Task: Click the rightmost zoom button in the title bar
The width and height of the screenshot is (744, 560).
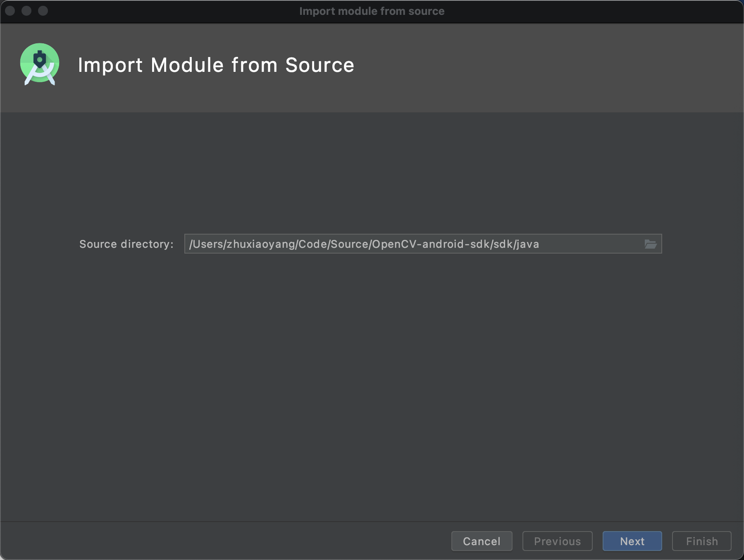Action: pyautogui.click(x=43, y=11)
